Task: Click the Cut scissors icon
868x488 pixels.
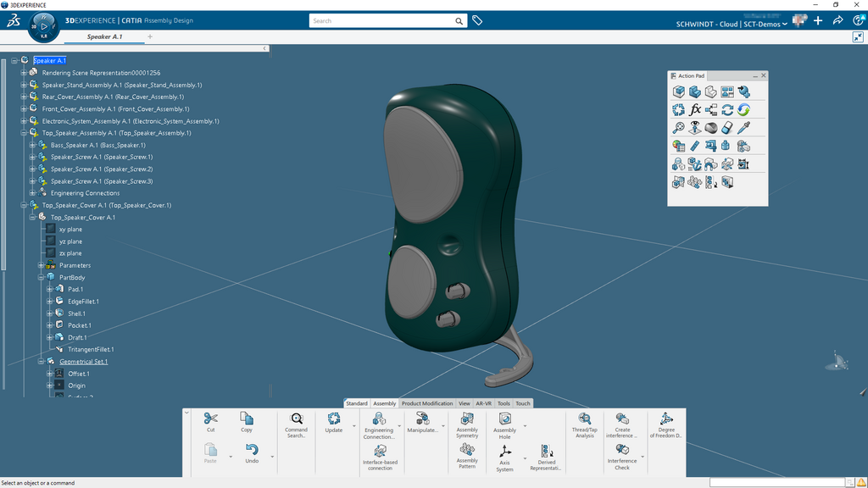Action: click(x=211, y=419)
